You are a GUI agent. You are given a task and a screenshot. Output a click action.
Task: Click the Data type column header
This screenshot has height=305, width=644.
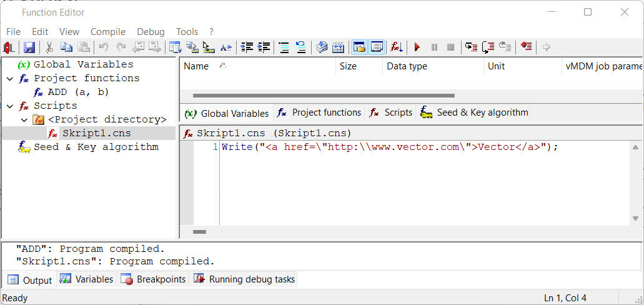click(433, 66)
